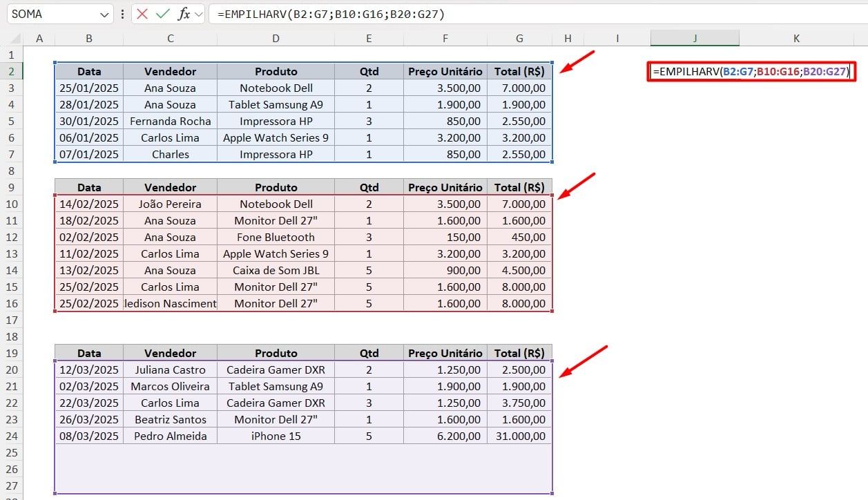Select all cells with the corner triangle
Image resolution: width=868 pixels, height=500 pixels.
coord(15,39)
